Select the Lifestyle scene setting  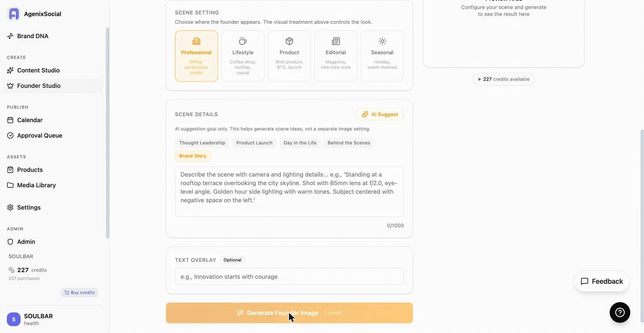(243, 56)
